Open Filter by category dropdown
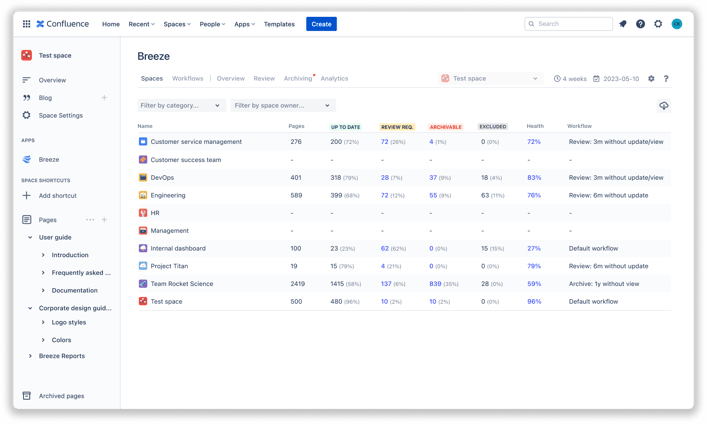707x424 pixels. [x=181, y=106]
